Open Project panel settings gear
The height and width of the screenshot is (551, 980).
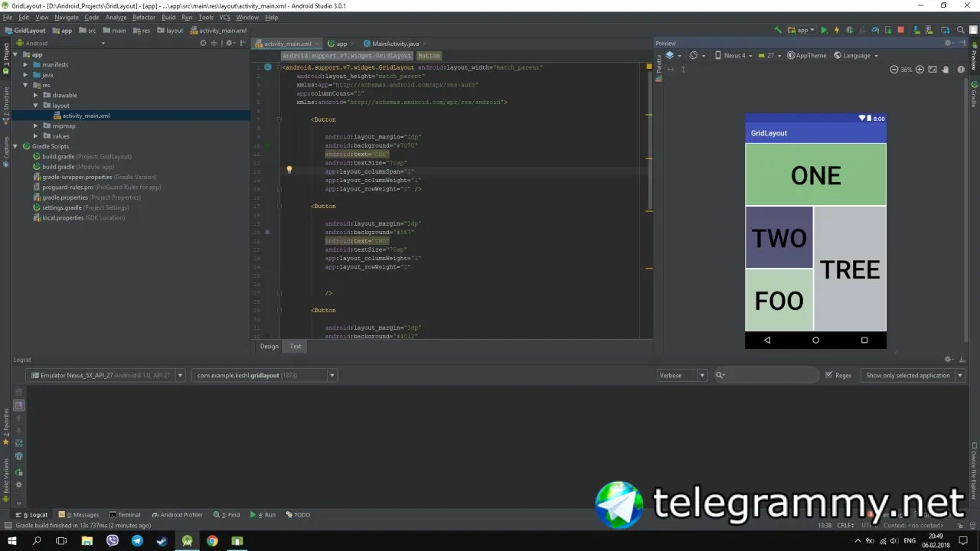coord(230,43)
